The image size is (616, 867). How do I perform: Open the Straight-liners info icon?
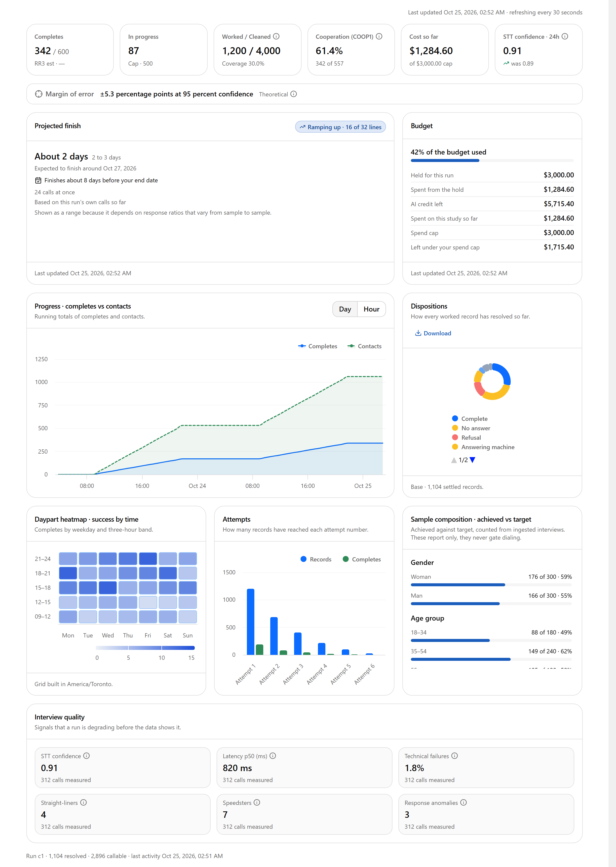(83, 802)
